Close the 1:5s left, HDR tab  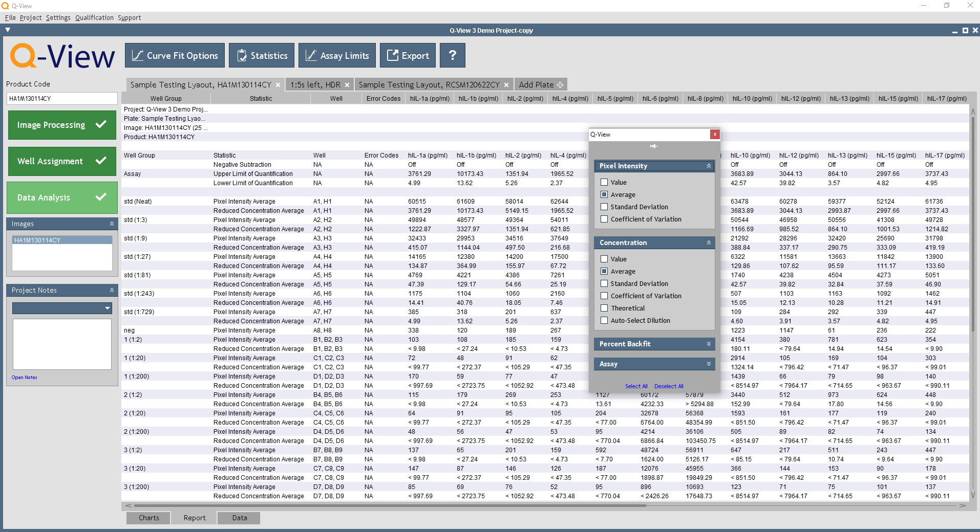(347, 85)
